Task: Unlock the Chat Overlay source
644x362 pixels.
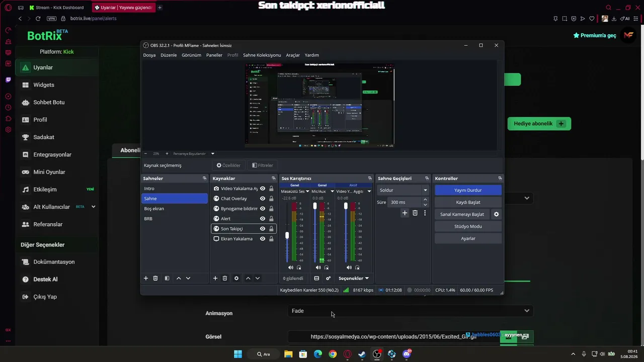Action: click(271, 199)
